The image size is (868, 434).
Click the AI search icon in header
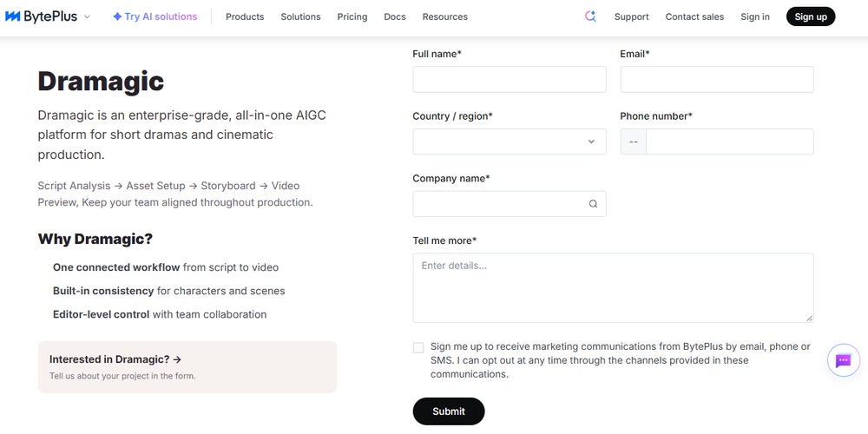[x=590, y=16]
